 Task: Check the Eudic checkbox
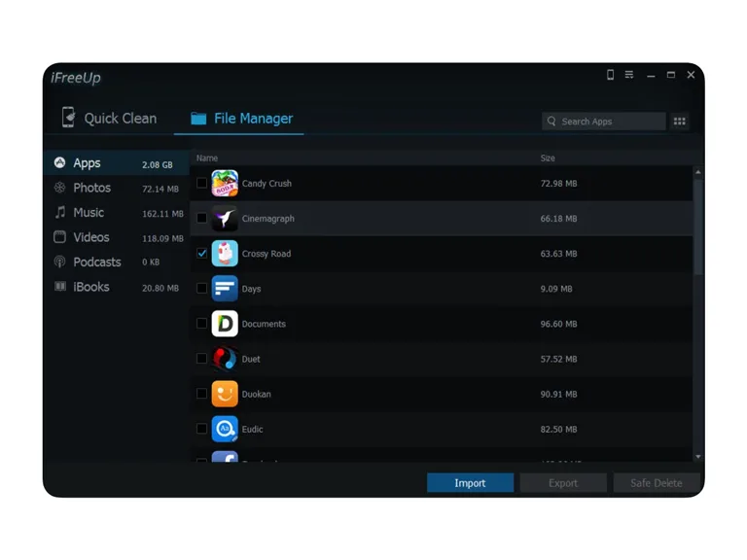[201, 429]
